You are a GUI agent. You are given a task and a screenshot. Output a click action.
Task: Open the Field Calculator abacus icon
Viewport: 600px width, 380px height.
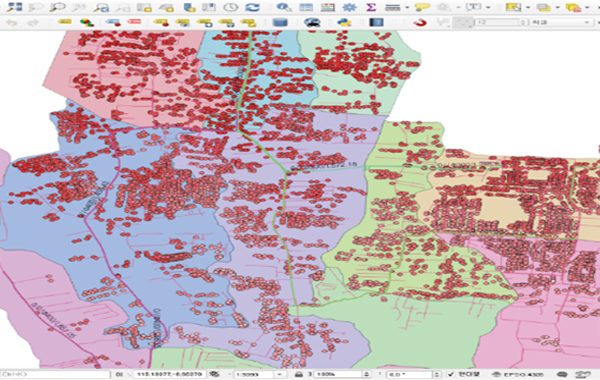(328, 7)
